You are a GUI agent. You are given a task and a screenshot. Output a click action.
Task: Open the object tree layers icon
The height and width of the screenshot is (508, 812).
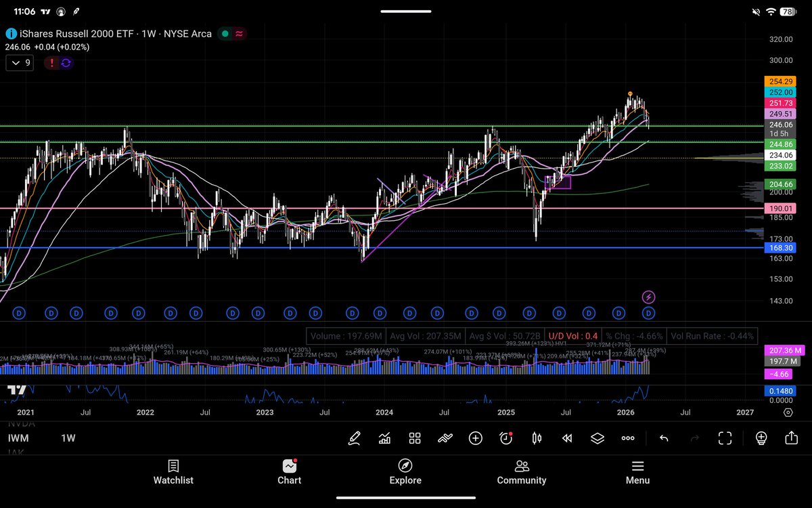point(597,438)
